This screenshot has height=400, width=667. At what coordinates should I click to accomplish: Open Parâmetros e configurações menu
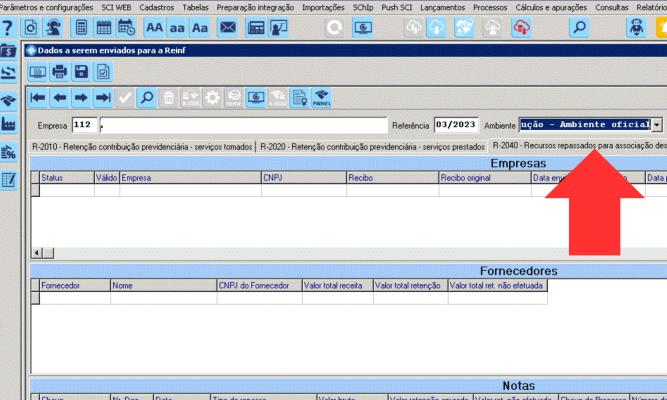click(x=46, y=7)
